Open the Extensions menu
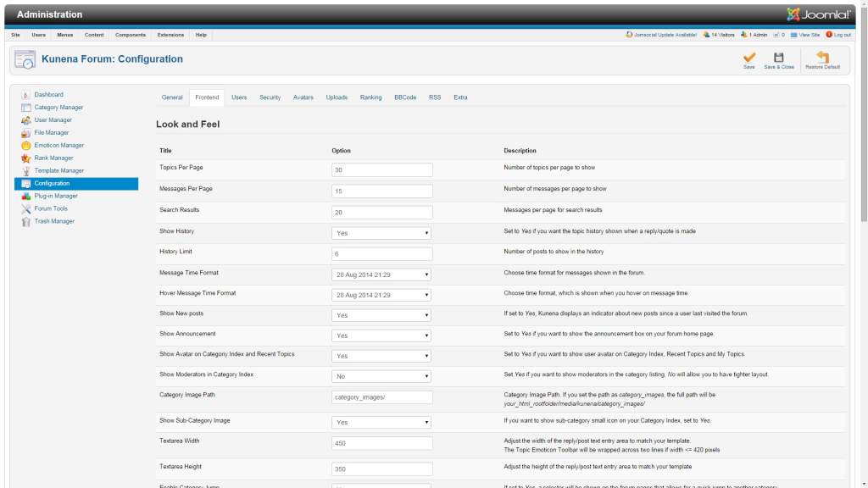868x488 pixels. point(170,35)
